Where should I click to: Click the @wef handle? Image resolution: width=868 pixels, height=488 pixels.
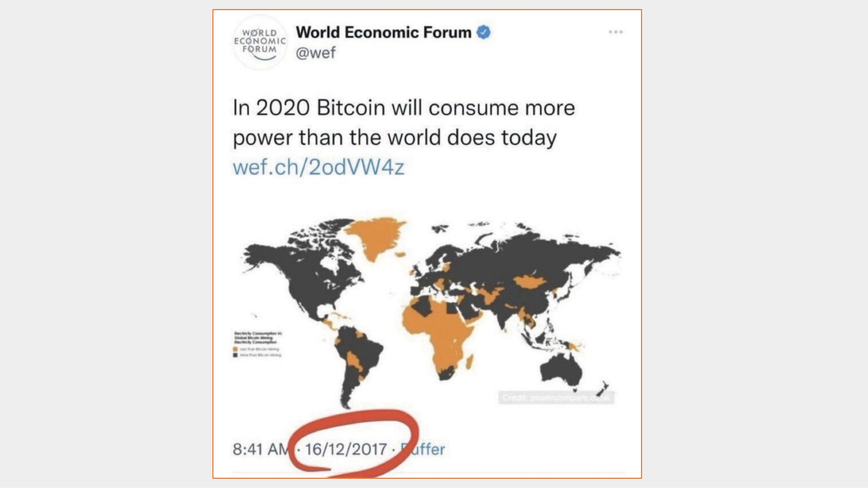point(316,53)
